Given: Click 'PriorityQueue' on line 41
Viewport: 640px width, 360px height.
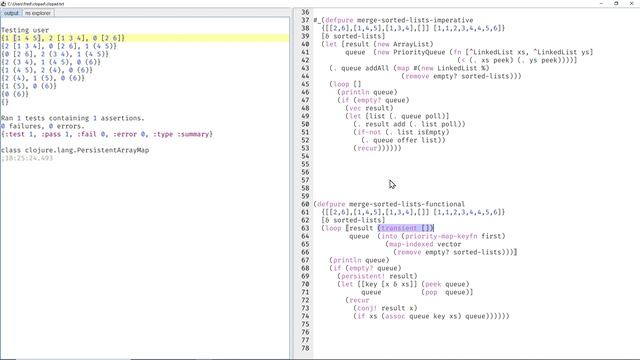Looking at the screenshot, I should [419, 52].
